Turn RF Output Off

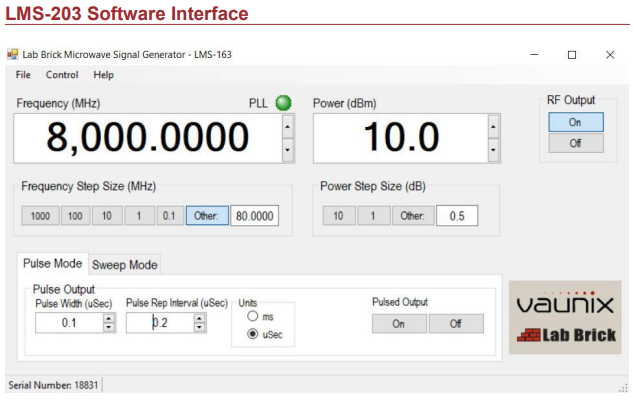click(x=576, y=143)
